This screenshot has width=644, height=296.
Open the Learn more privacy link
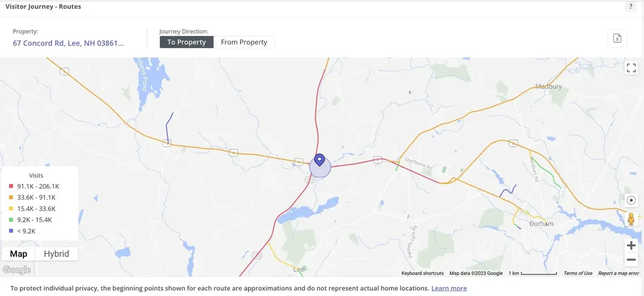(449, 288)
